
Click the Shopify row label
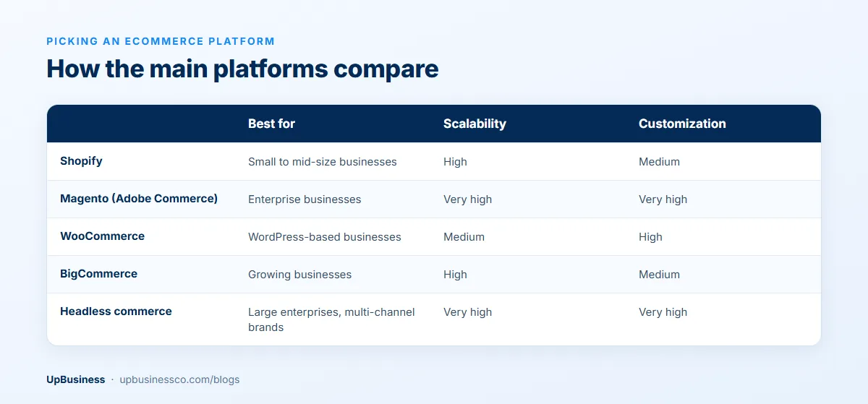[x=81, y=161]
